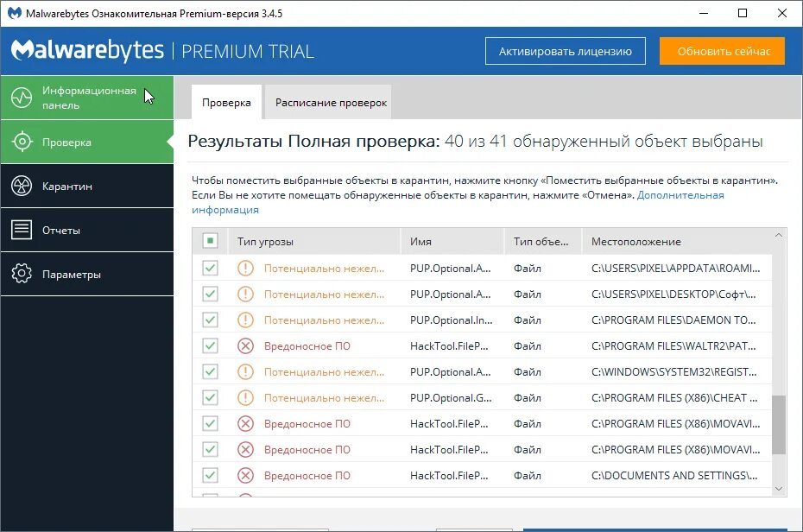Open the Dashboard heartbeat icon in sidebar
803x532 pixels.
(22, 98)
